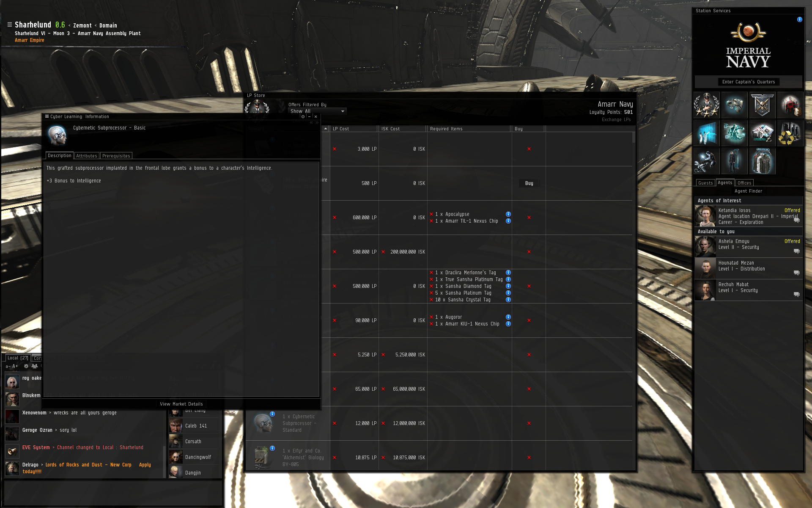Go back with the « history arrow
The width and height of the screenshot is (812, 508).
(311, 123)
